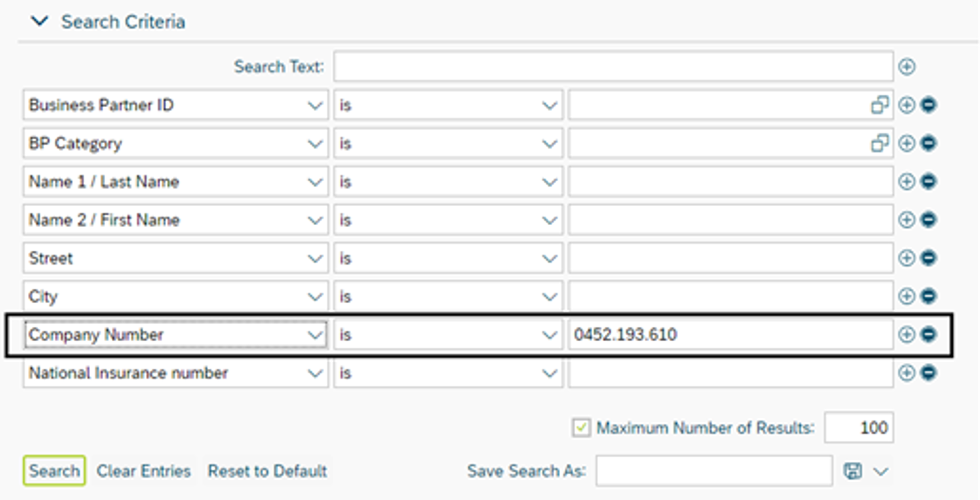Focus the City value field
This screenshot has height=500, width=980.
730,296
